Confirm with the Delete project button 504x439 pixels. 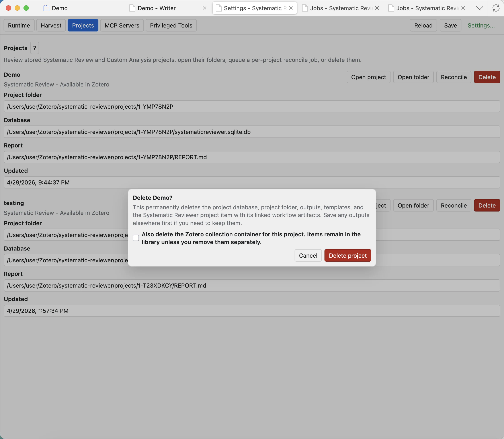[x=348, y=255]
